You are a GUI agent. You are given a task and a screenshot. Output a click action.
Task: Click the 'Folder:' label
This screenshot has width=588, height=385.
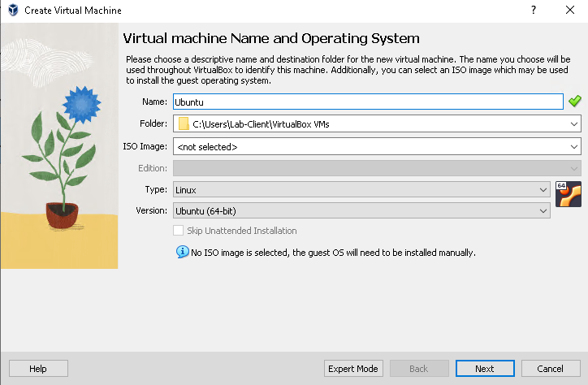pyautogui.click(x=153, y=123)
